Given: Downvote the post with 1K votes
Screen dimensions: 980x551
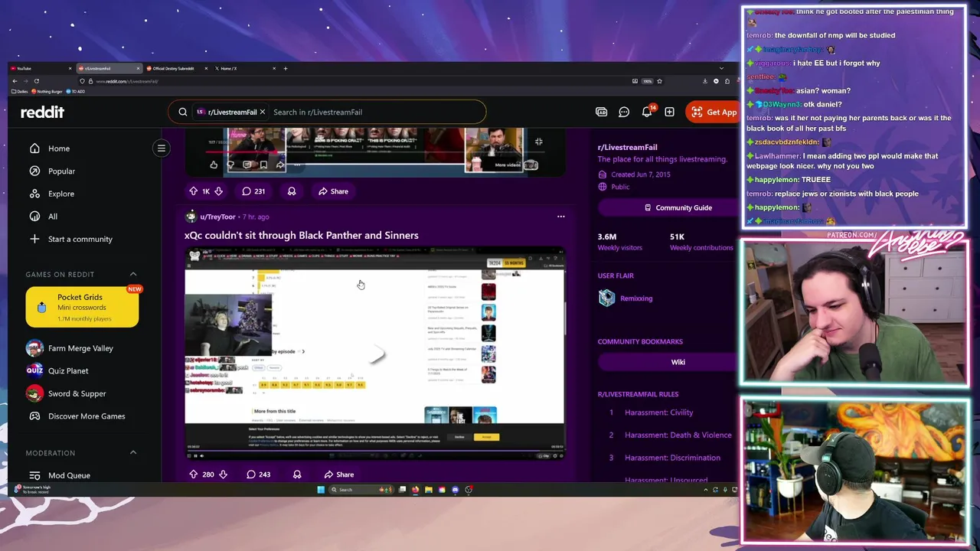Looking at the screenshot, I should coord(218,191).
